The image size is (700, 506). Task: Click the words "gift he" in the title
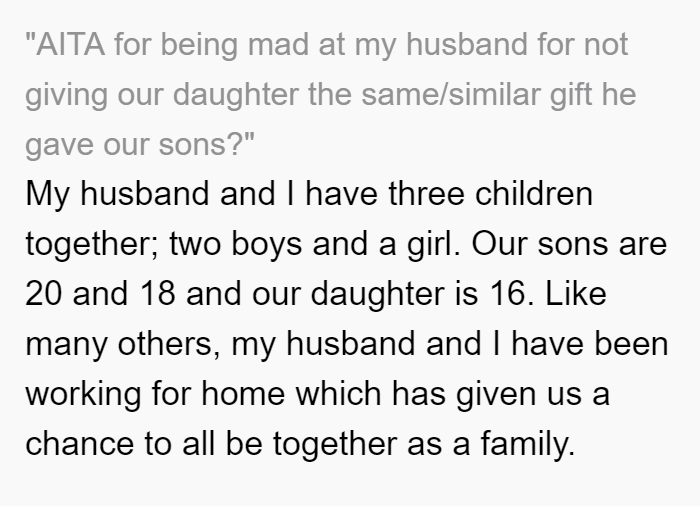coord(593,95)
